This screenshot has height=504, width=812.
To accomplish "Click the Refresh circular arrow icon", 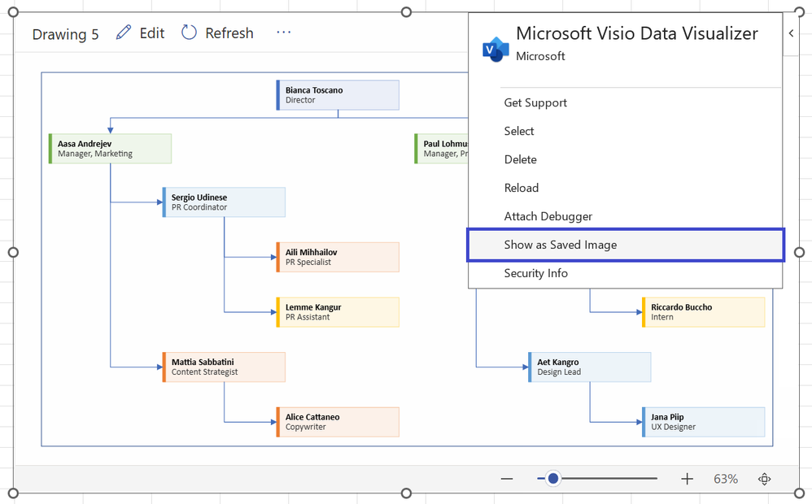I will [188, 33].
